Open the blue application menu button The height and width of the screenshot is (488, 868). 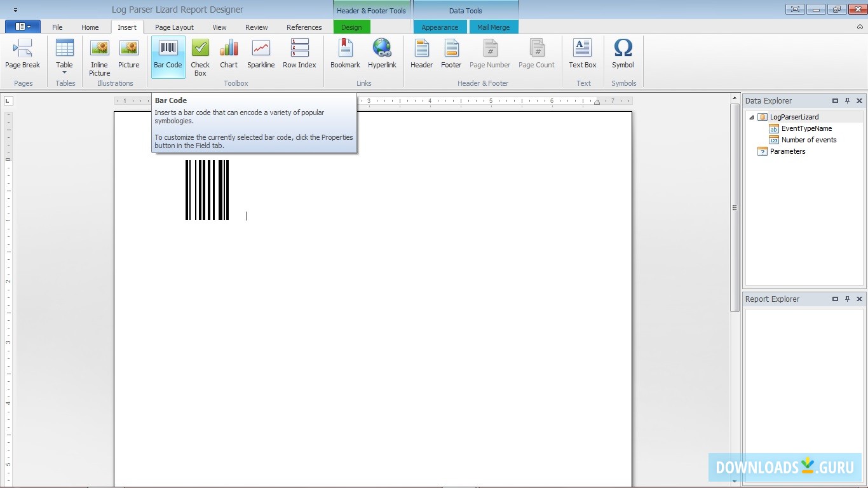23,27
